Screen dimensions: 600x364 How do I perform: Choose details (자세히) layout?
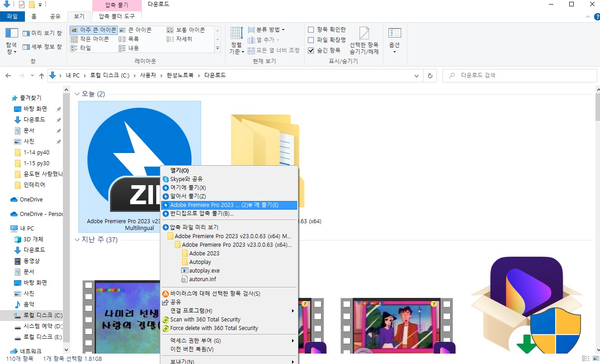pyautogui.click(x=180, y=39)
